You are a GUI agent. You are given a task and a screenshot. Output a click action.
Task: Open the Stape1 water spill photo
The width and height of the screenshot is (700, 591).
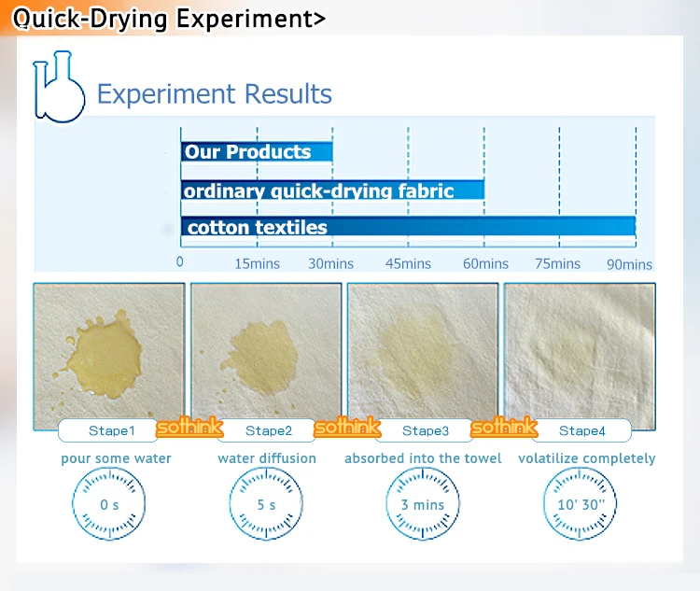(x=109, y=356)
